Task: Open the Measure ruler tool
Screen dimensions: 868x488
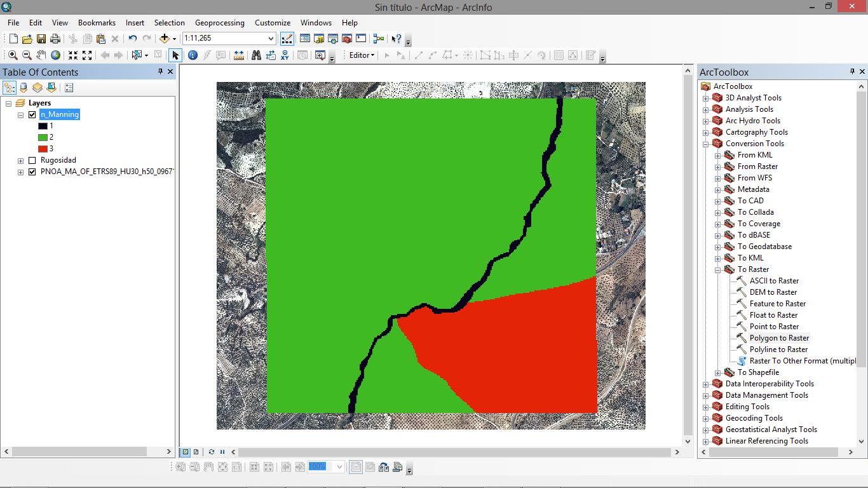Action: click(239, 55)
